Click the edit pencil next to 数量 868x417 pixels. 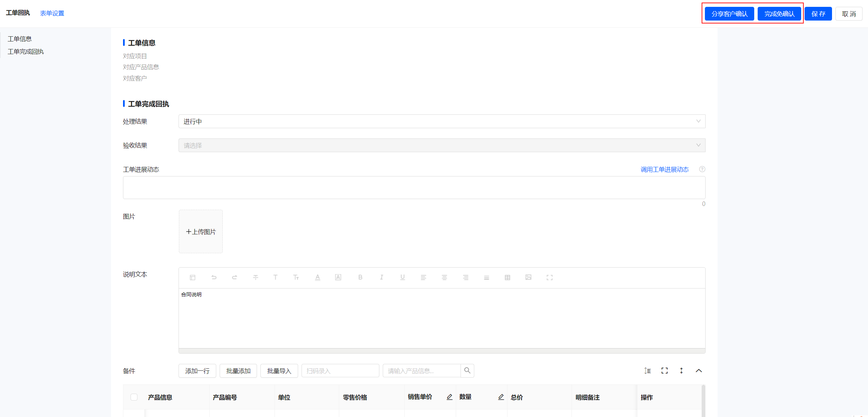tap(501, 397)
